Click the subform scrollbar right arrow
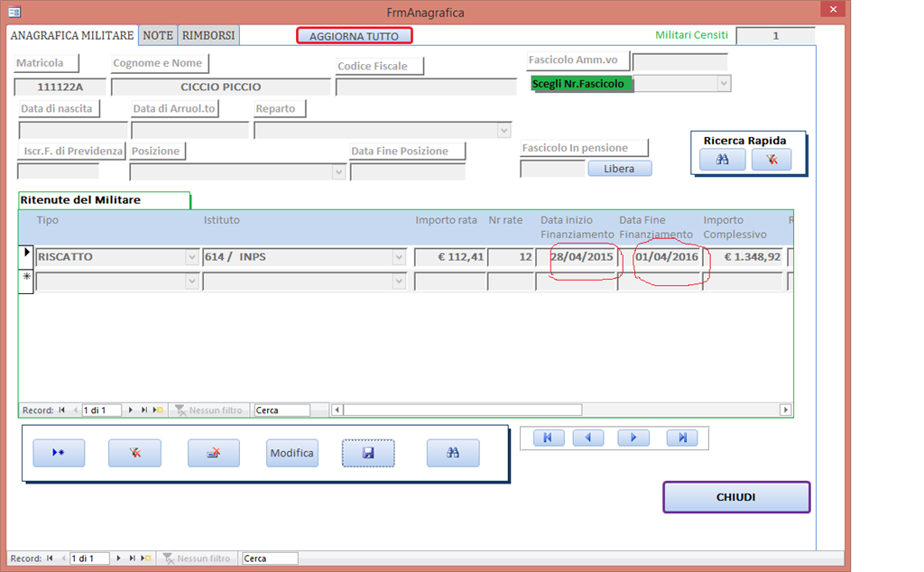 [785, 410]
